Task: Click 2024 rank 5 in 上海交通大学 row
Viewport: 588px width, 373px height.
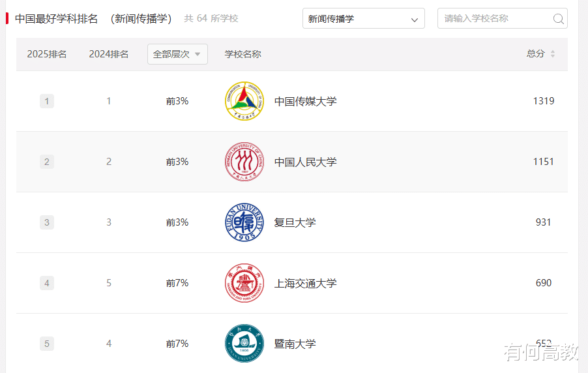Action: click(109, 283)
